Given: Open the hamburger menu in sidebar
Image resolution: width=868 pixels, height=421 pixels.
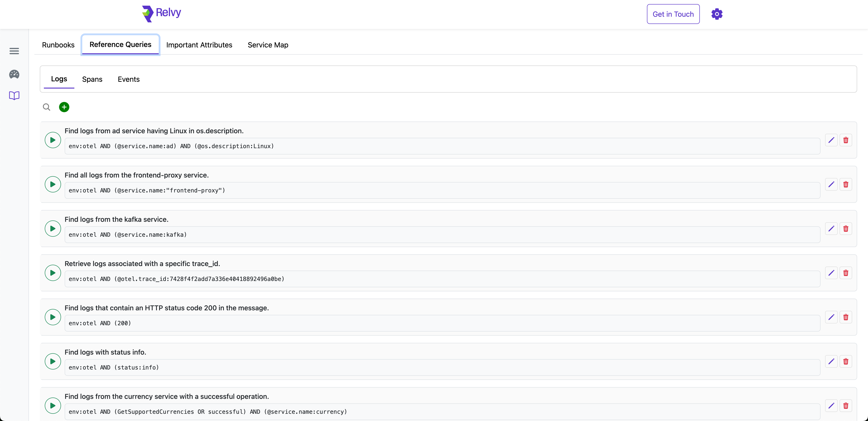Looking at the screenshot, I should 14,51.
